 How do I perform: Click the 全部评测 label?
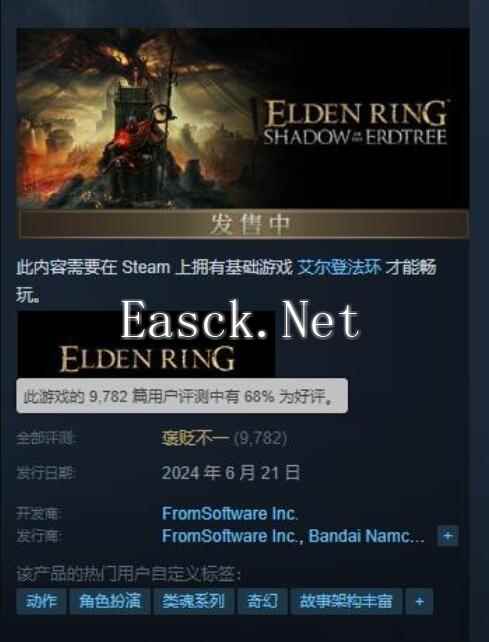[46, 439]
